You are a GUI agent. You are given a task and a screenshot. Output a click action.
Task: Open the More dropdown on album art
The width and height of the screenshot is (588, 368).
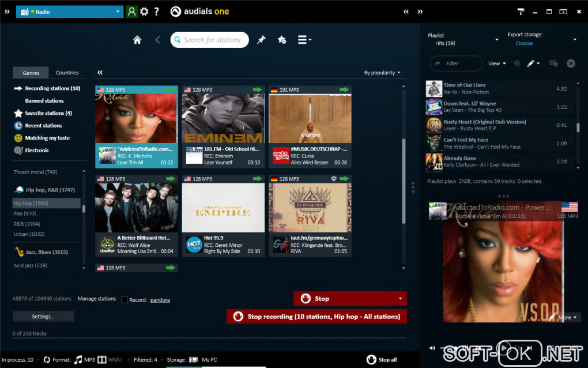click(567, 317)
